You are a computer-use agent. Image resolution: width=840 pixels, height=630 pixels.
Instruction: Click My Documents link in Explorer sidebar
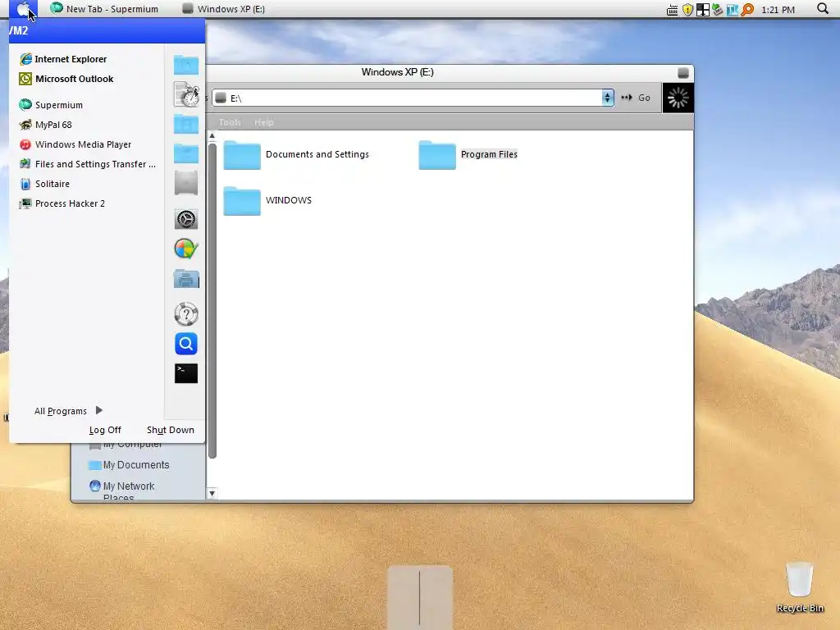tap(129, 465)
